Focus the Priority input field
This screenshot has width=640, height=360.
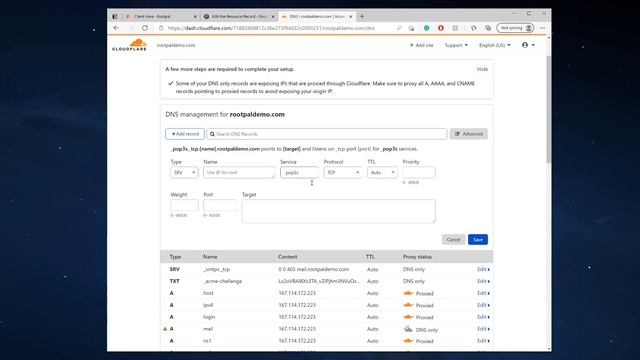[419, 173]
